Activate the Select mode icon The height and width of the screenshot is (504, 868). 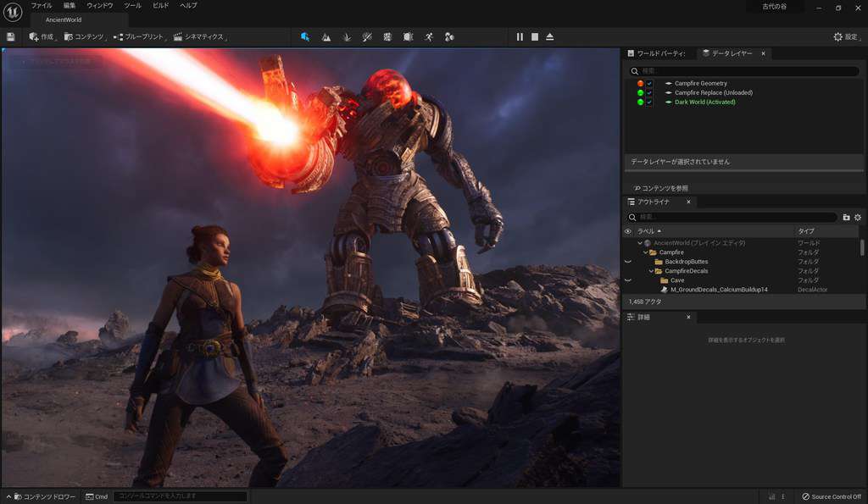click(x=305, y=37)
